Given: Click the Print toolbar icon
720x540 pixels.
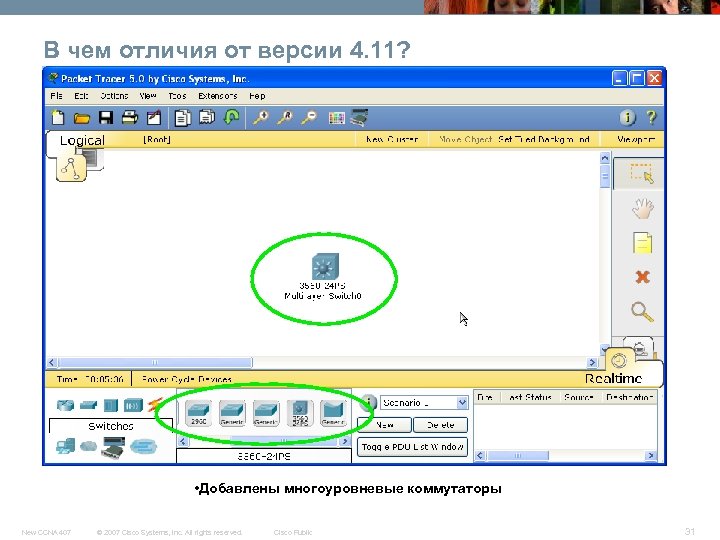Looking at the screenshot, I should pyautogui.click(x=130, y=118).
